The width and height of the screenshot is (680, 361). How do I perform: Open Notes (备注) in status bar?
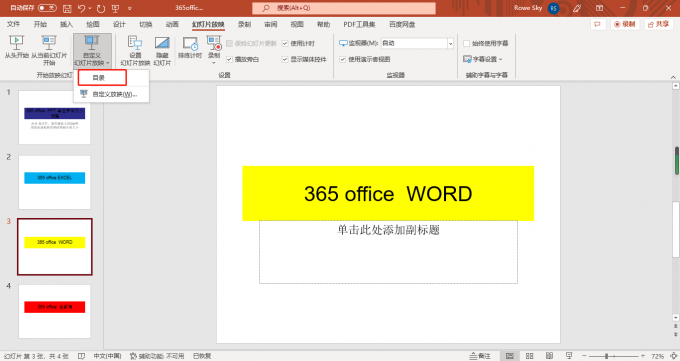480,356
